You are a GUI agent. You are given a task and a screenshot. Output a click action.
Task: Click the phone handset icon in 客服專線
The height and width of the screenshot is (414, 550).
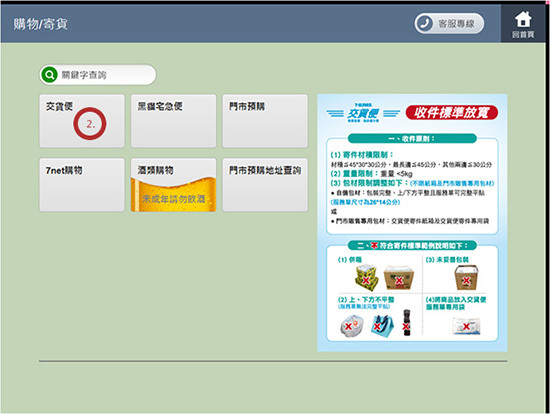(x=424, y=24)
